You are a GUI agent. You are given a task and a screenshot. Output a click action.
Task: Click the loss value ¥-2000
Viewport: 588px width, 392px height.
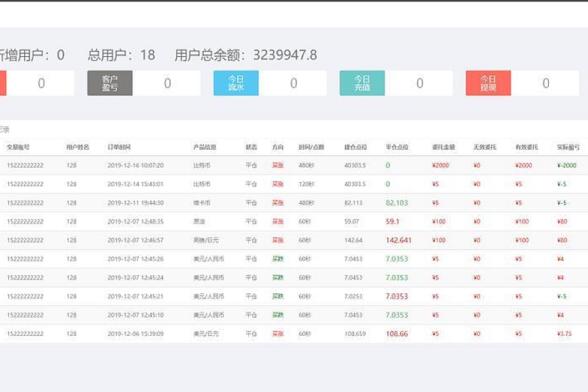click(x=566, y=165)
